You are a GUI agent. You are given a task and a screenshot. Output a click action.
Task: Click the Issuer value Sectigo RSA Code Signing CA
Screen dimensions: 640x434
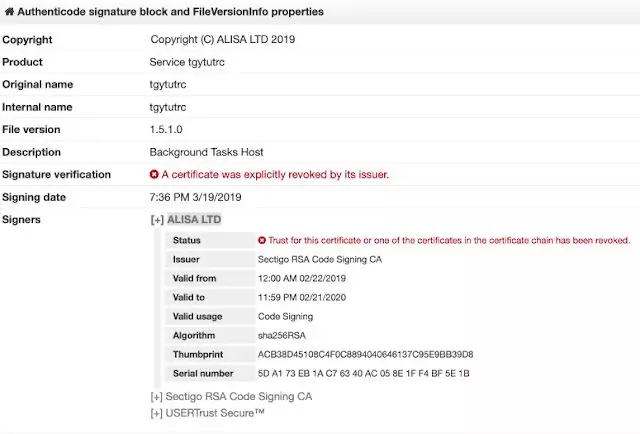(320, 259)
